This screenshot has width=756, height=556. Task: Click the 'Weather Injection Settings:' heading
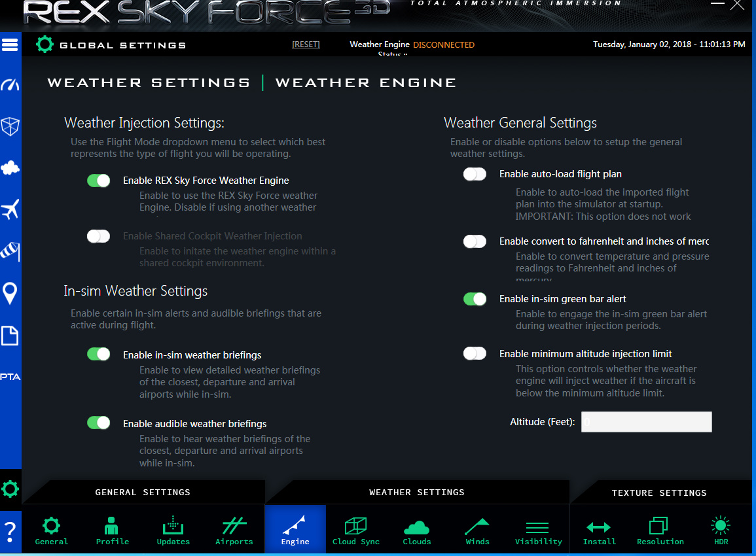click(144, 123)
